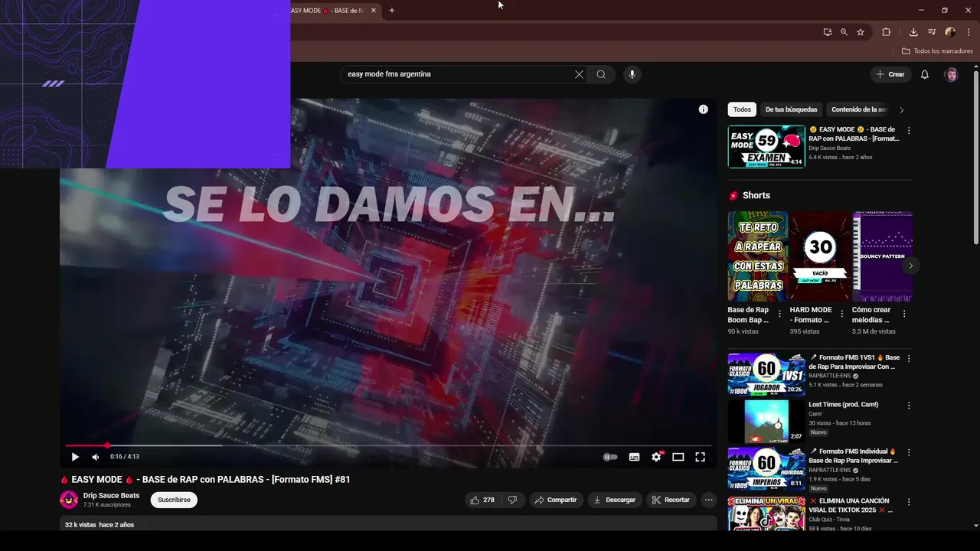
Task: Play the video with the play button
Action: click(x=75, y=457)
